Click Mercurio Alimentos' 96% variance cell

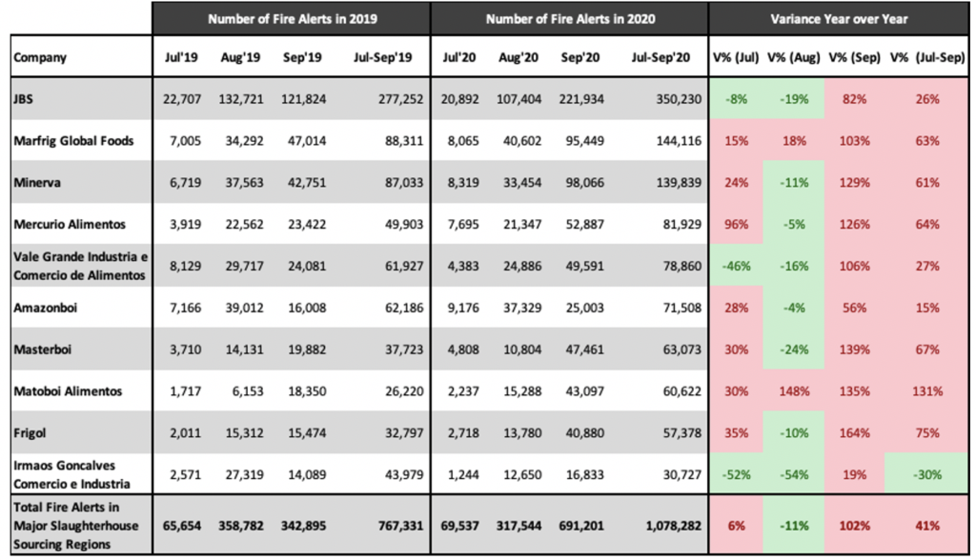coord(735,225)
